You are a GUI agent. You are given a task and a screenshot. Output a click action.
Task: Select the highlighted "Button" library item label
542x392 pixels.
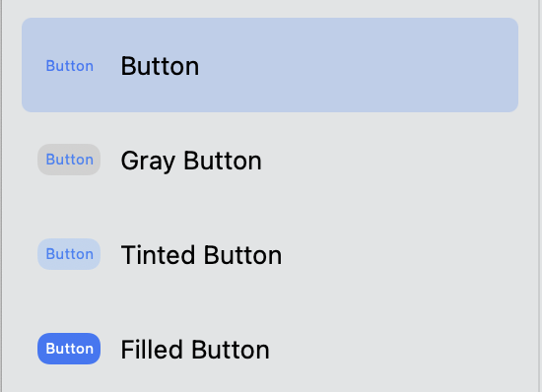[160, 66]
